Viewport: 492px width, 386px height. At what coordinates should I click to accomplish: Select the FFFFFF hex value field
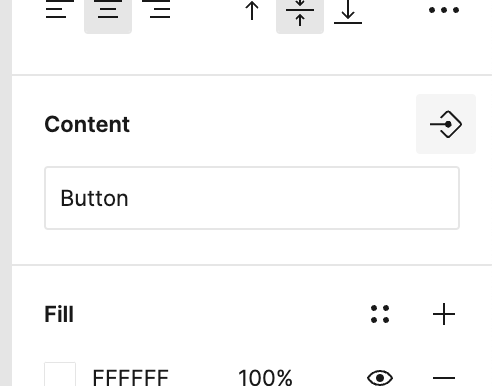tap(131, 377)
